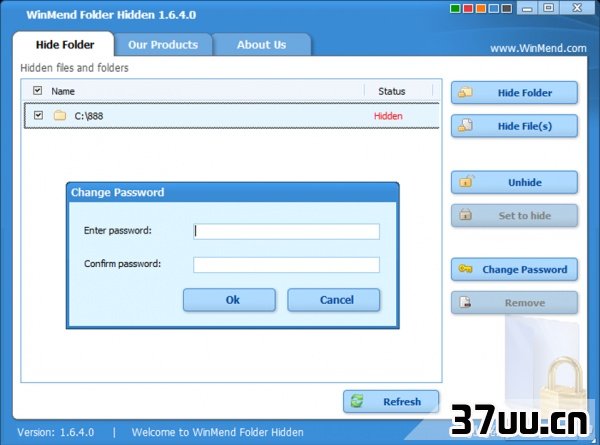Click the red Hidden status text

click(388, 116)
